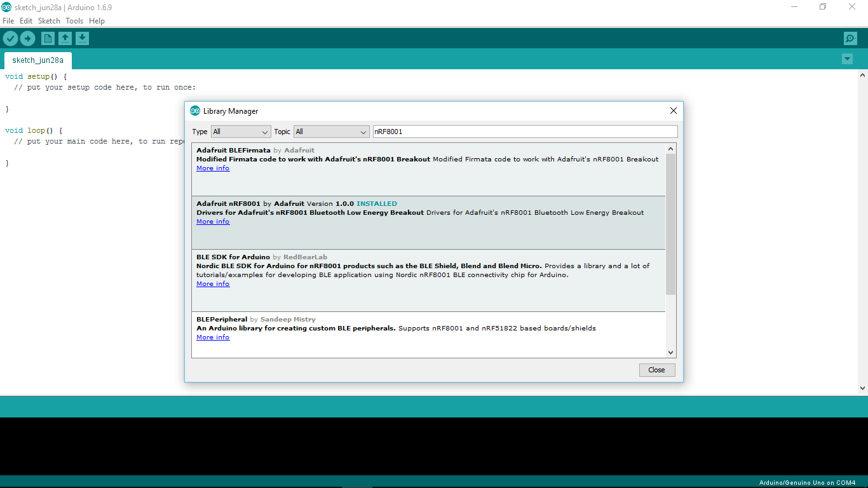Close Library Manager with the X button
This screenshot has width=868, height=488.
(674, 111)
